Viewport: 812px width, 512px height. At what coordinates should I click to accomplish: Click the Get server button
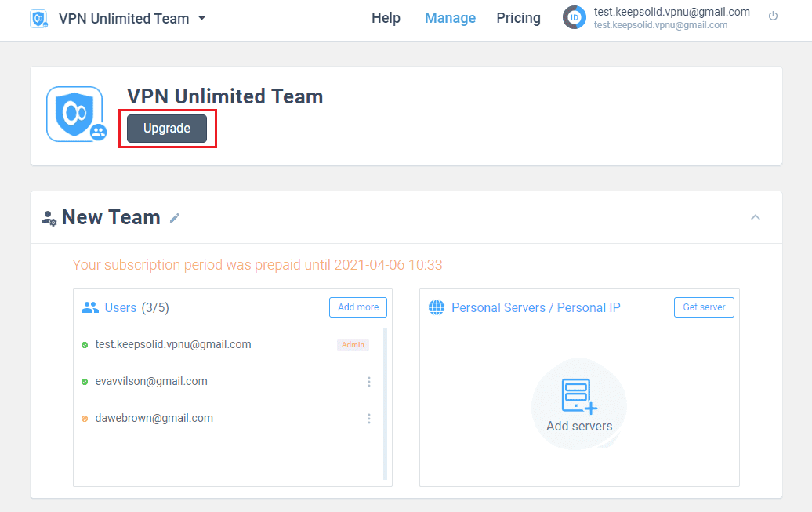pos(704,307)
